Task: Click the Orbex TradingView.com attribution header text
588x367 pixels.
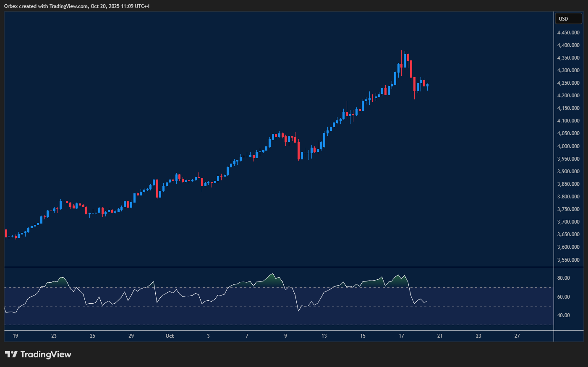Action: tap(77, 6)
